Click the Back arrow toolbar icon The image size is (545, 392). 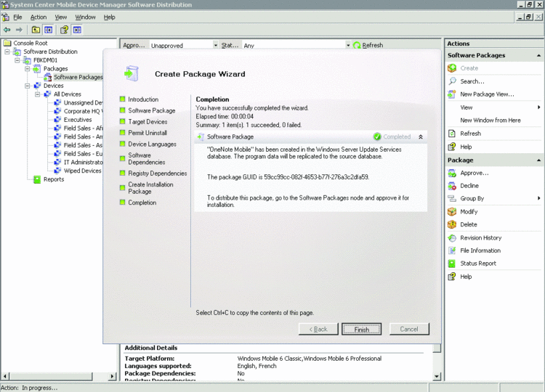coord(7,30)
